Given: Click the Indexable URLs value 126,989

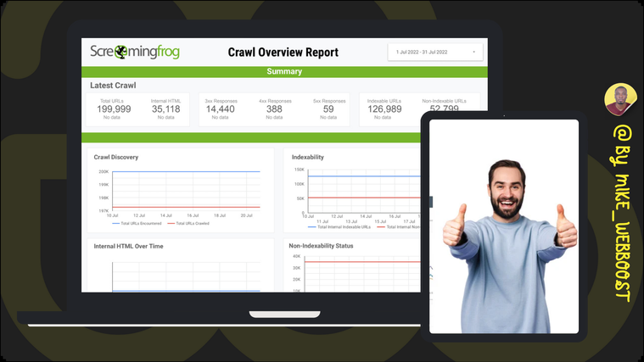Looking at the screenshot, I should (x=384, y=109).
